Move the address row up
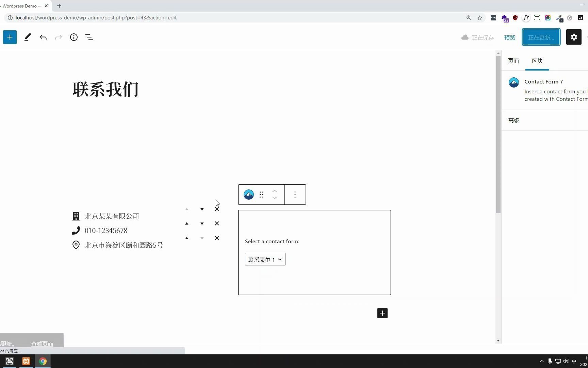Screen dimensions: 588x368 click(x=187, y=238)
